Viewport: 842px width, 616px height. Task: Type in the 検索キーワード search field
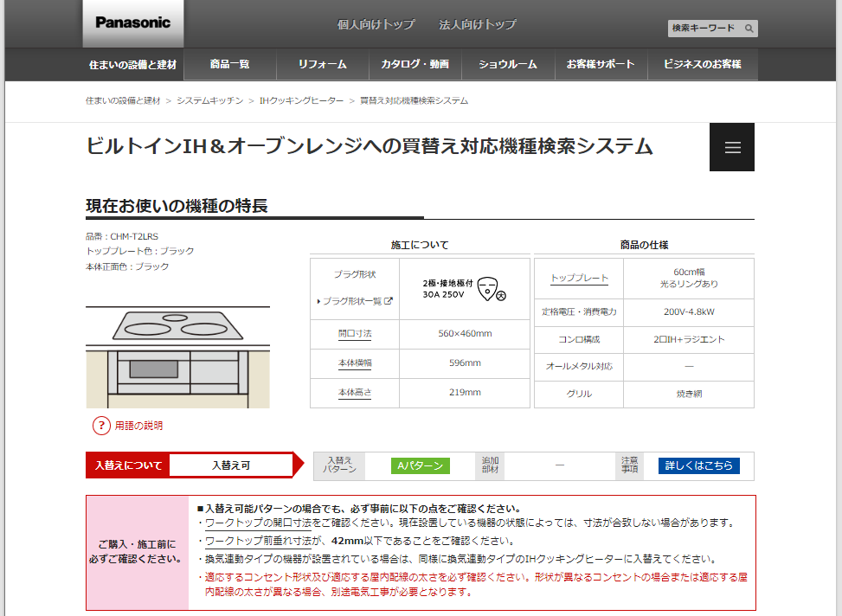pyautogui.click(x=704, y=29)
